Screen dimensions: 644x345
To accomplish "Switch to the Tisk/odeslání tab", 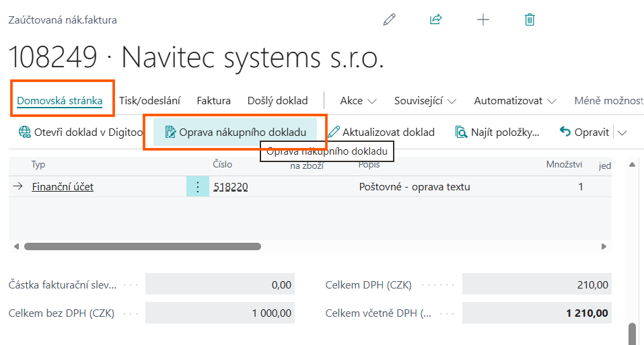I will point(150,100).
